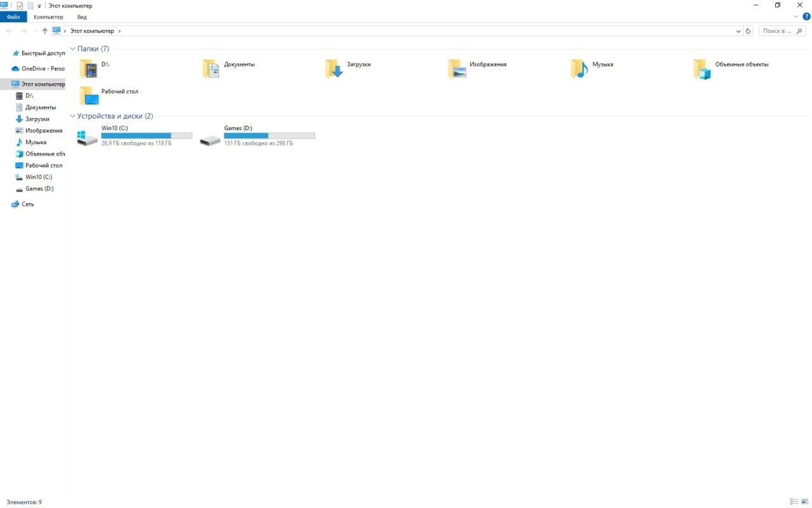This screenshot has height=508, width=812.
Task: Select Этот компьютер in the navigation pane
Action: pyautogui.click(x=33, y=84)
